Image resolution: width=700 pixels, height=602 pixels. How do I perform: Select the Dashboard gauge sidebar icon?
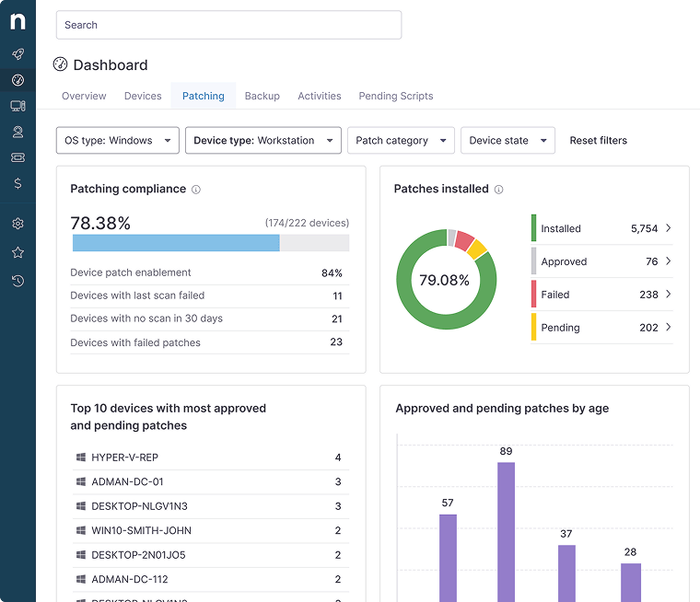(17, 80)
